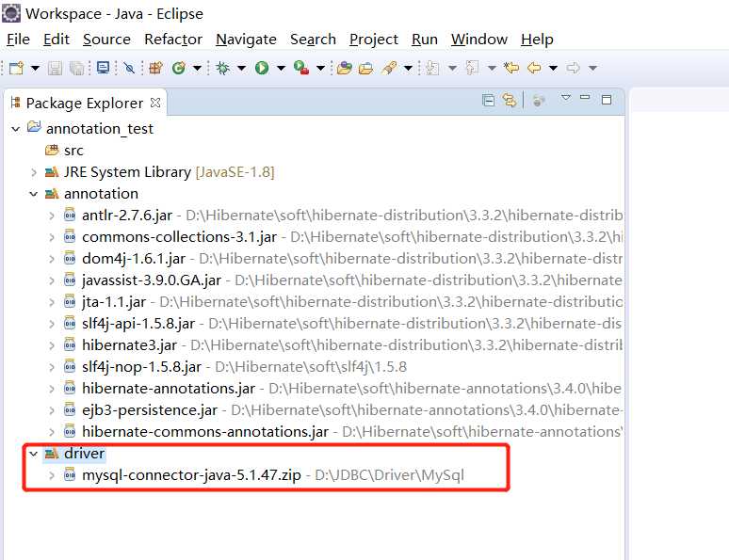Click the mysql-connector-java-5.1.47.zip archive icon
Image resolution: width=729 pixels, height=560 pixels.
tap(70, 474)
